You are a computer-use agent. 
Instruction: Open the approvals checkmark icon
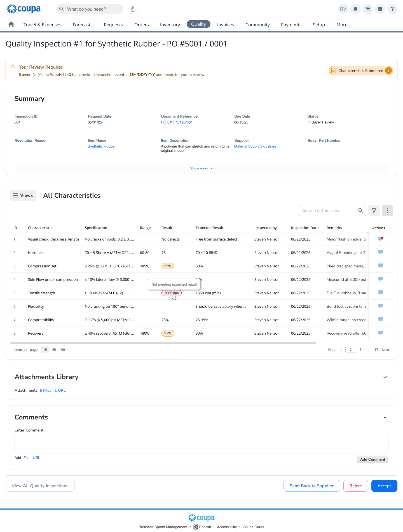point(380,9)
